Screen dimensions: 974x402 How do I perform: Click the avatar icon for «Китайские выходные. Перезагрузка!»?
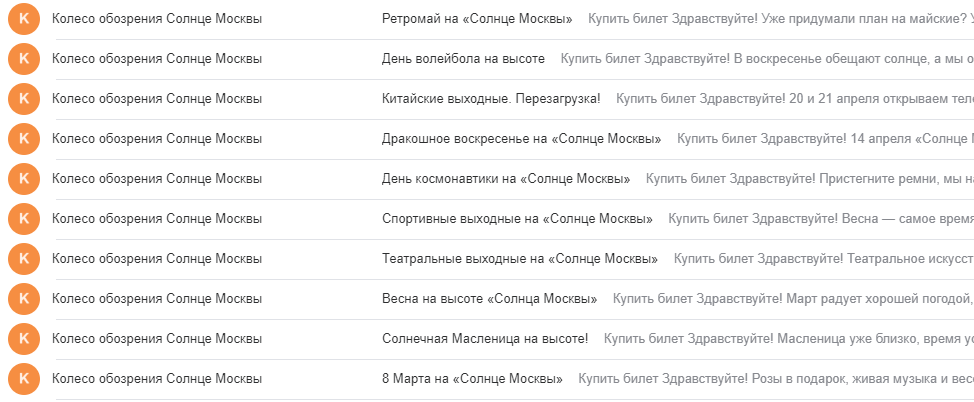click(24, 99)
